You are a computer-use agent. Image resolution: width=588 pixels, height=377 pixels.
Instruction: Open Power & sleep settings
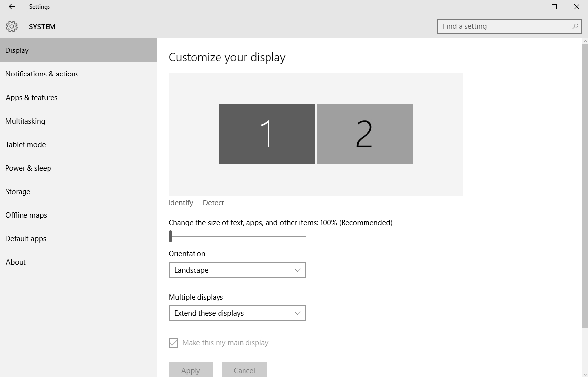(x=28, y=168)
